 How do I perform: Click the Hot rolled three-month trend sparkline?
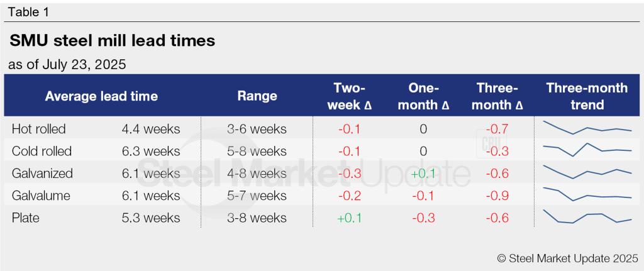587,128
